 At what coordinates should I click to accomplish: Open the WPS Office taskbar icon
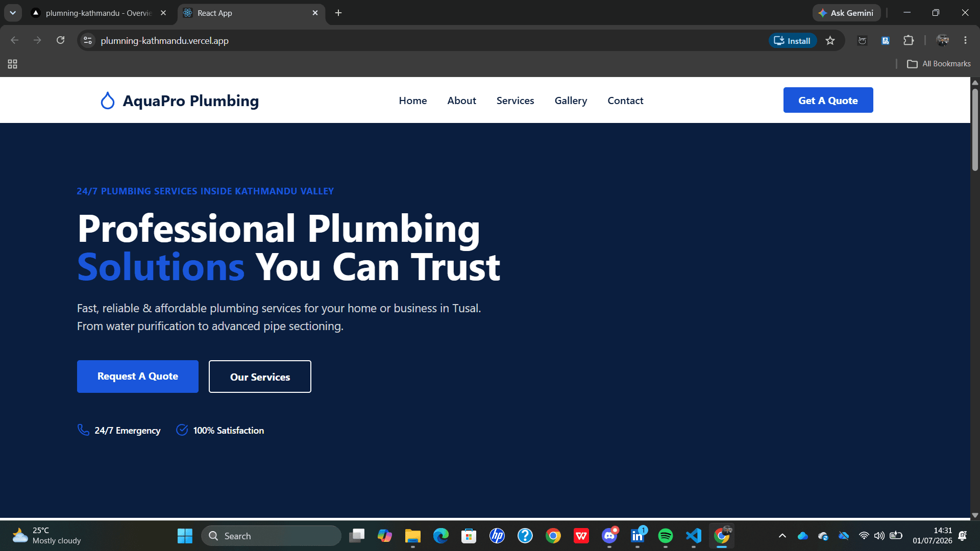click(x=581, y=536)
